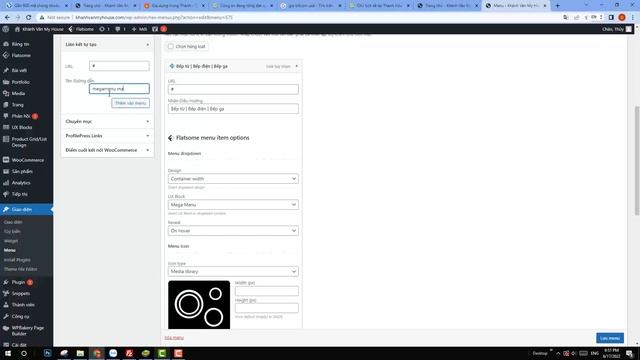640x360 pixels.
Task: Open Plugin section in sidebar
Action: (x=18, y=282)
